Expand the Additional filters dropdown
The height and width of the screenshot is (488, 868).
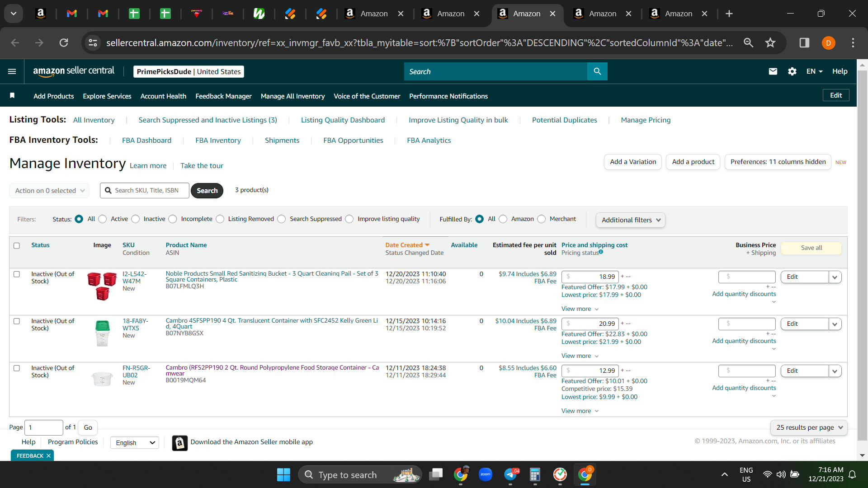(631, 220)
